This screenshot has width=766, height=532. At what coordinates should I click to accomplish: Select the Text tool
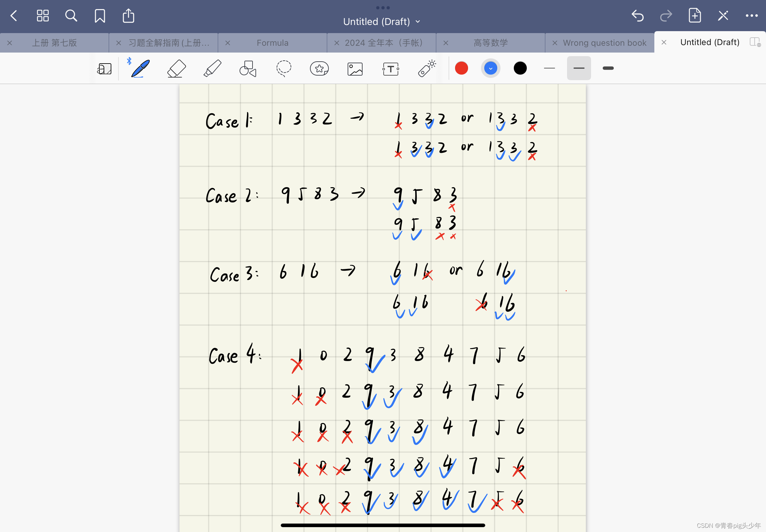point(390,68)
